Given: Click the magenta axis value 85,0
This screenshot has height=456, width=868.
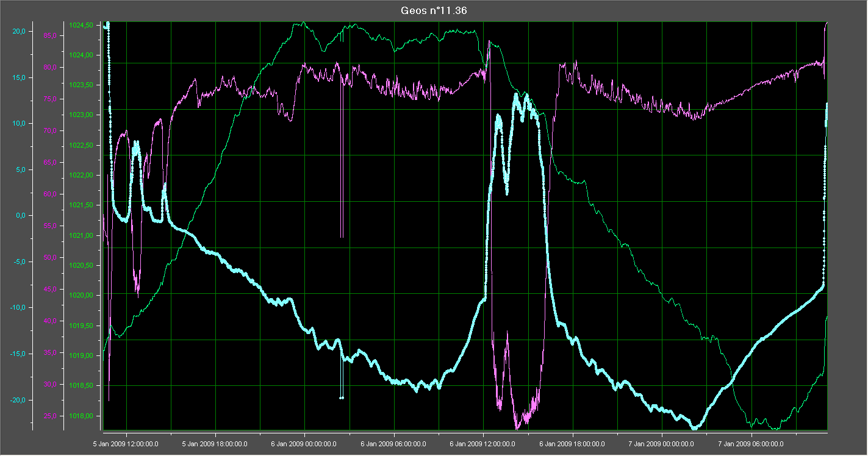Looking at the screenshot, I should tap(50, 35).
